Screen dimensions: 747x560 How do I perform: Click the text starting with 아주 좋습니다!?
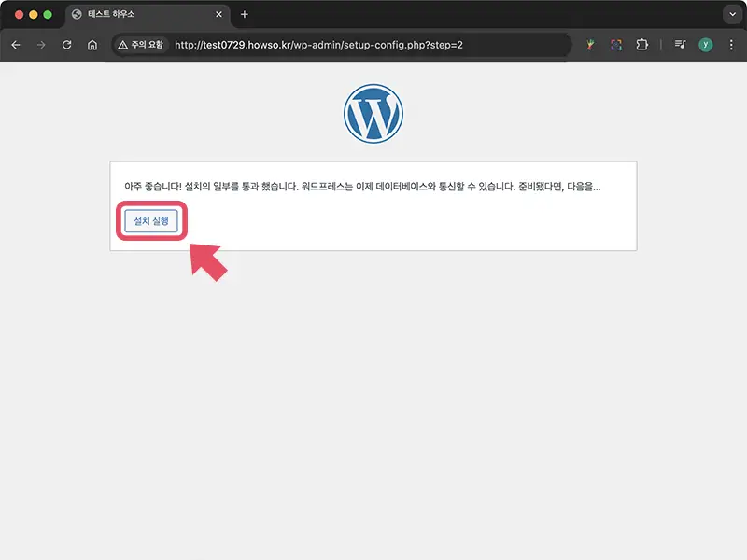tap(362, 186)
